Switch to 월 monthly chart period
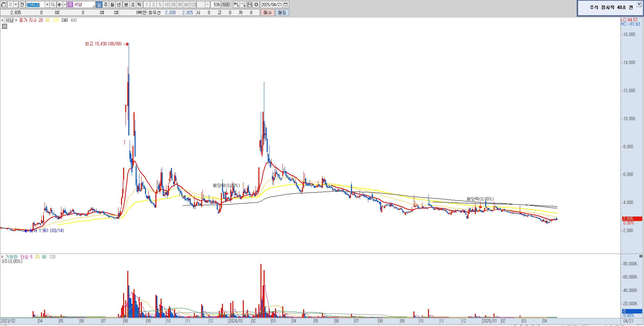The image size is (644, 326). point(112,5)
